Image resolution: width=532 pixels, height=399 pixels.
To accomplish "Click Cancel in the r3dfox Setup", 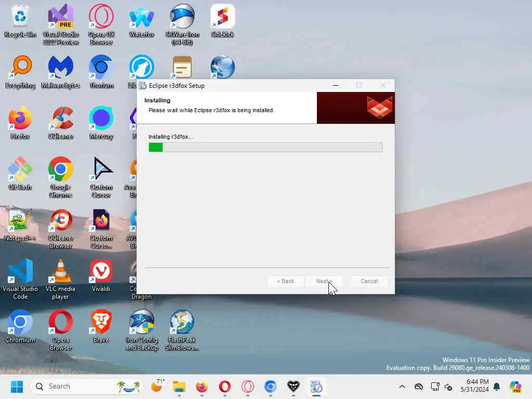I will pyautogui.click(x=369, y=281).
